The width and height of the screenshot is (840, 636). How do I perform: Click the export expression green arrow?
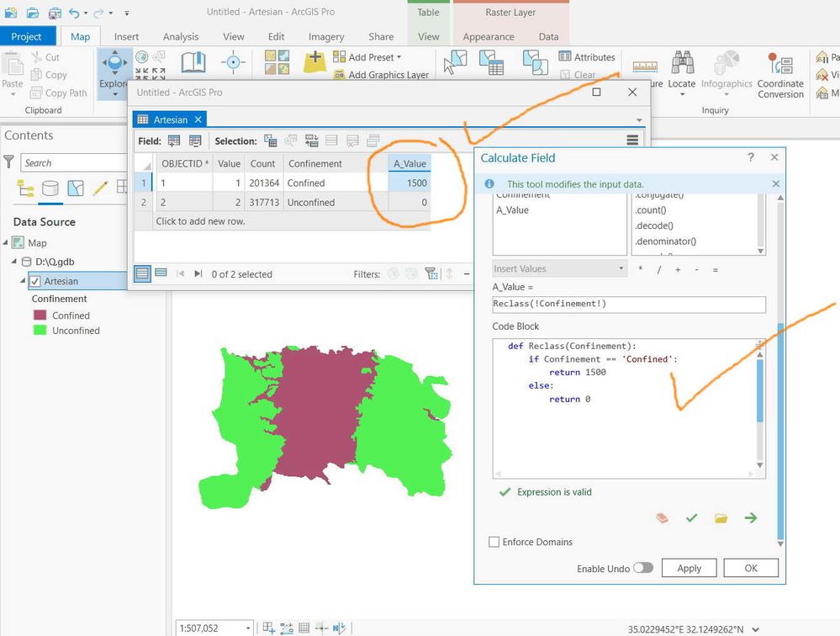[751, 518]
